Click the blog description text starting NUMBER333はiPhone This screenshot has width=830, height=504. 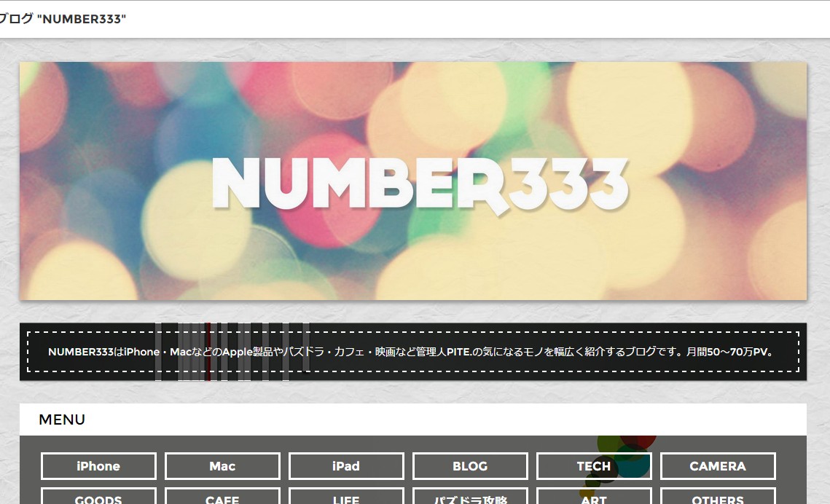412,352
